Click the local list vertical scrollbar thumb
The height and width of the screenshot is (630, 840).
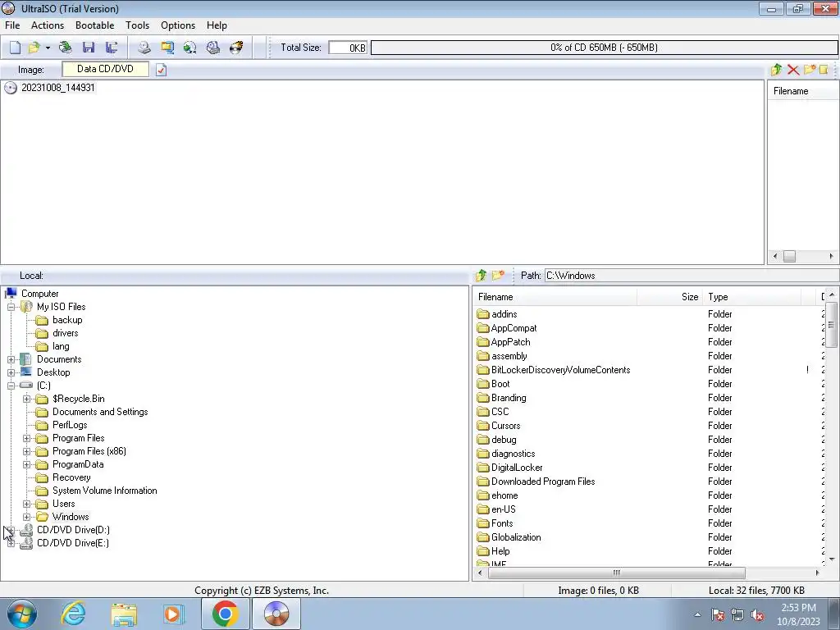[x=831, y=325]
